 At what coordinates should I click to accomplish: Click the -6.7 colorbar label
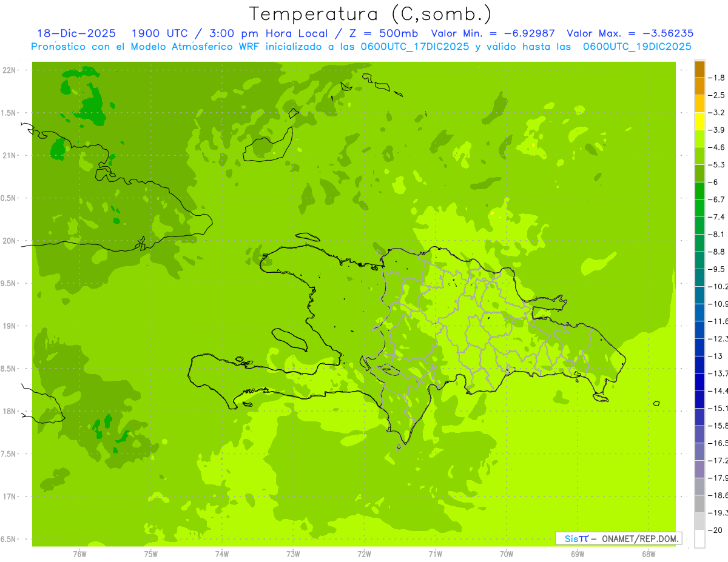click(717, 199)
